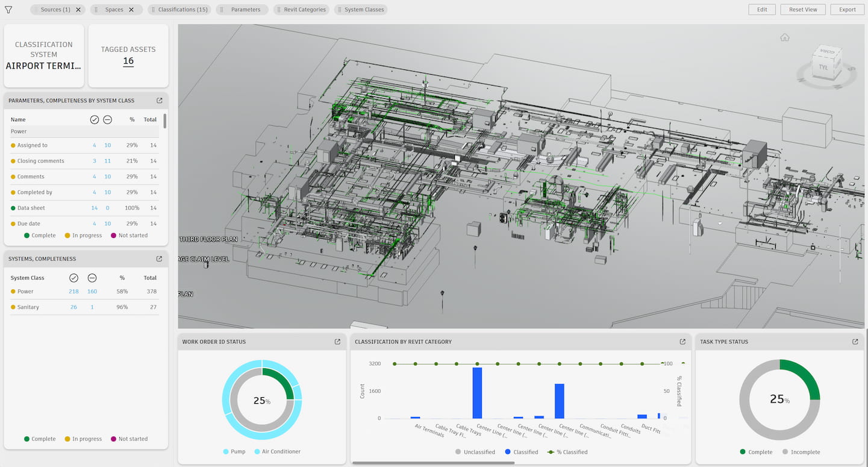Viewport: 868px width, 467px height.
Task: Toggle Pump legend in Work Order chart
Action: coord(234,452)
